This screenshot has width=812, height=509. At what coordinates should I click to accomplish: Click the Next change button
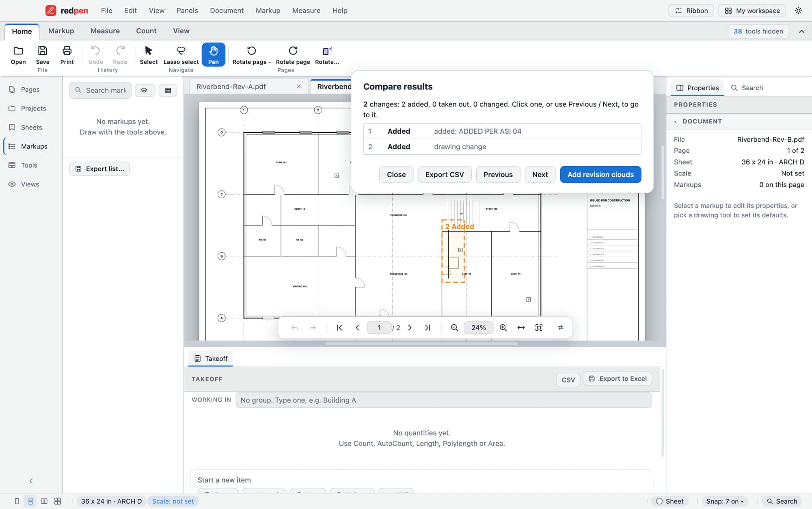(x=540, y=175)
